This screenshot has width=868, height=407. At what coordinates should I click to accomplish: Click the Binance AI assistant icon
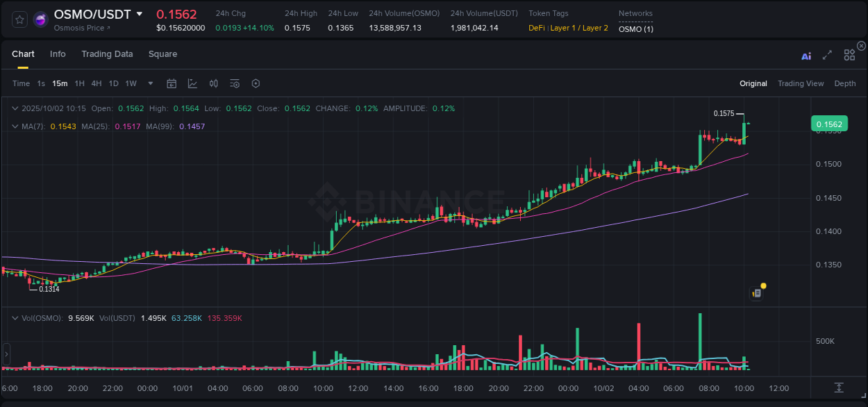coord(806,56)
